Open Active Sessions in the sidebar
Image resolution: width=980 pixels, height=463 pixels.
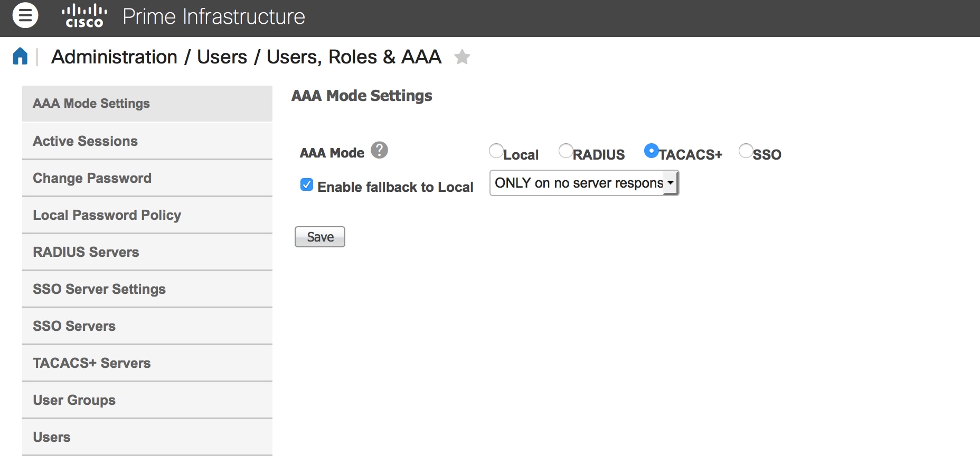(x=147, y=141)
